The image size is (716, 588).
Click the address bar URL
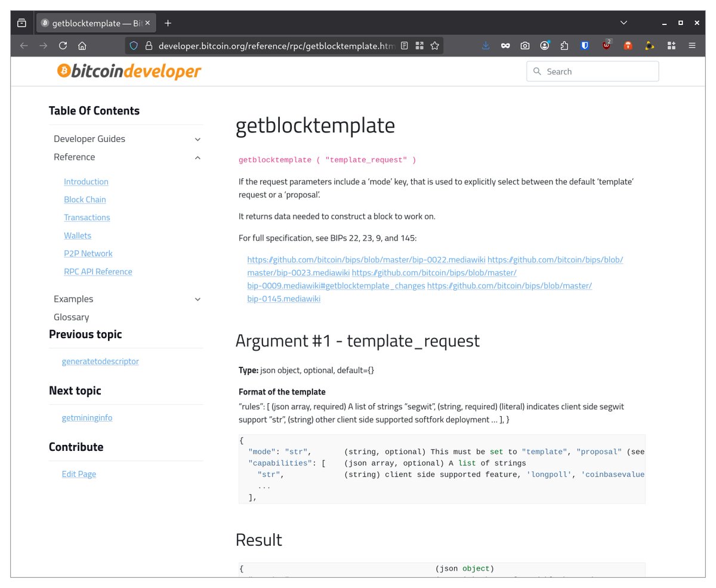[276, 45]
